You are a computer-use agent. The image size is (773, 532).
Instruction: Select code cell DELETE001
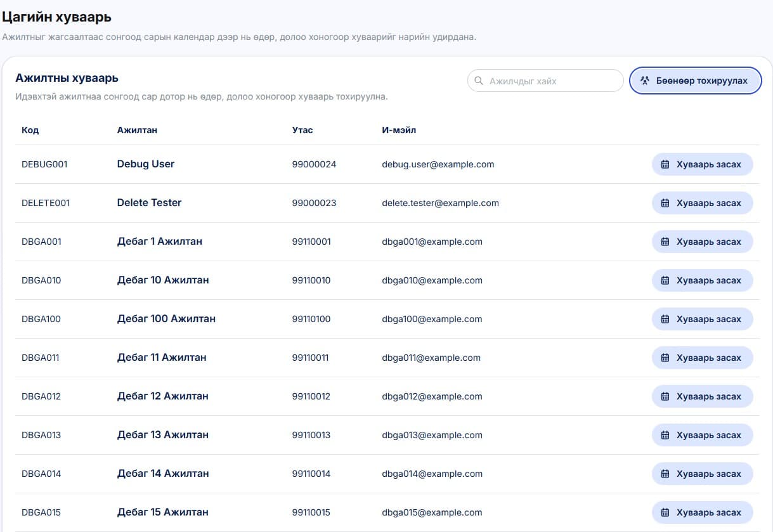pyautogui.click(x=46, y=203)
